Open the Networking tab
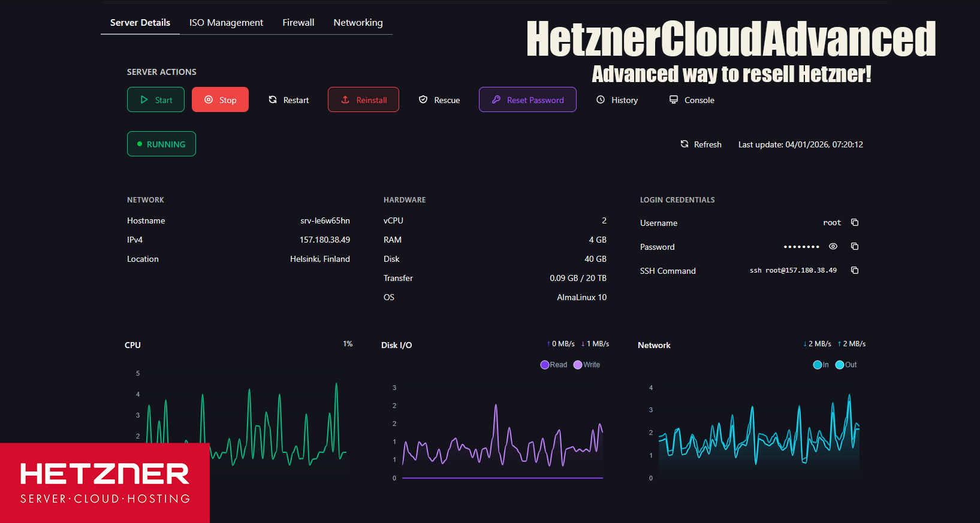This screenshot has height=523, width=980. tap(358, 23)
